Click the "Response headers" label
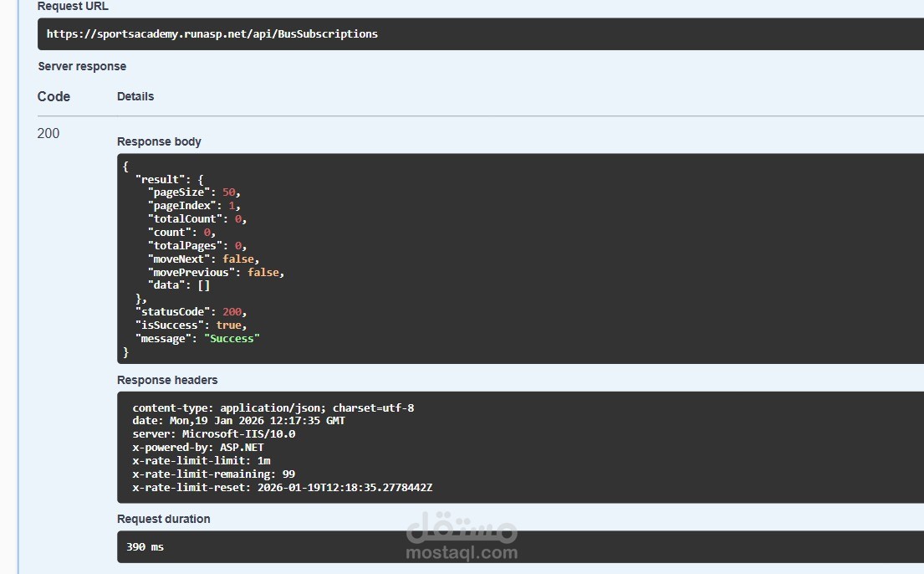 click(167, 380)
